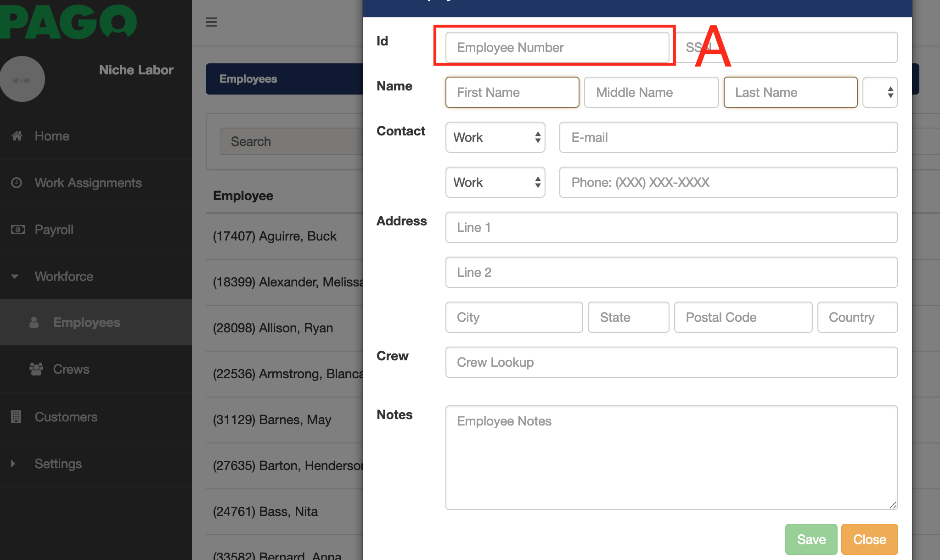Collapse the Workforce section in the sidebar
940x560 pixels.
pyautogui.click(x=14, y=276)
